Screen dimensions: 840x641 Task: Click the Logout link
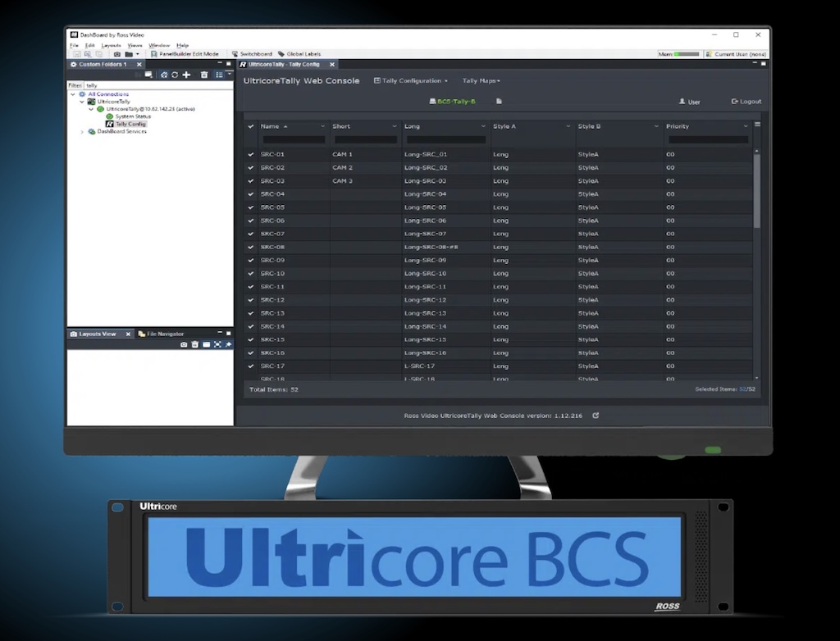pos(746,101)
